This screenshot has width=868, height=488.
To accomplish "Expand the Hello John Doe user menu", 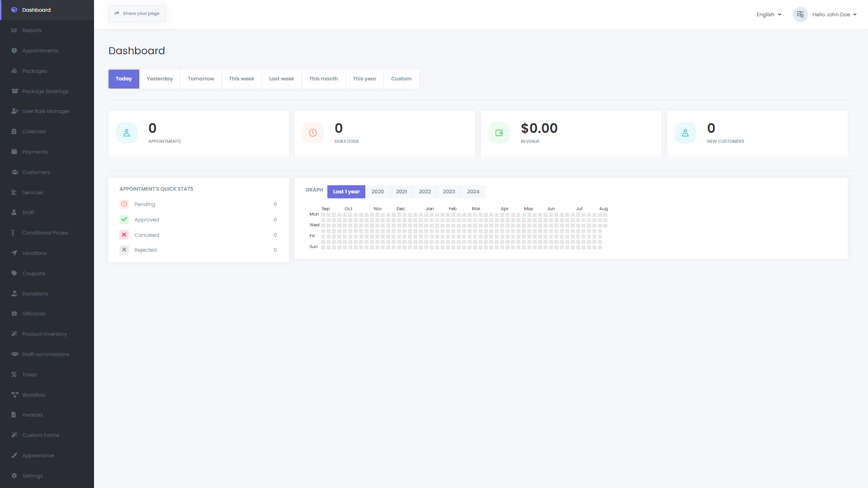I will [833, 14].
